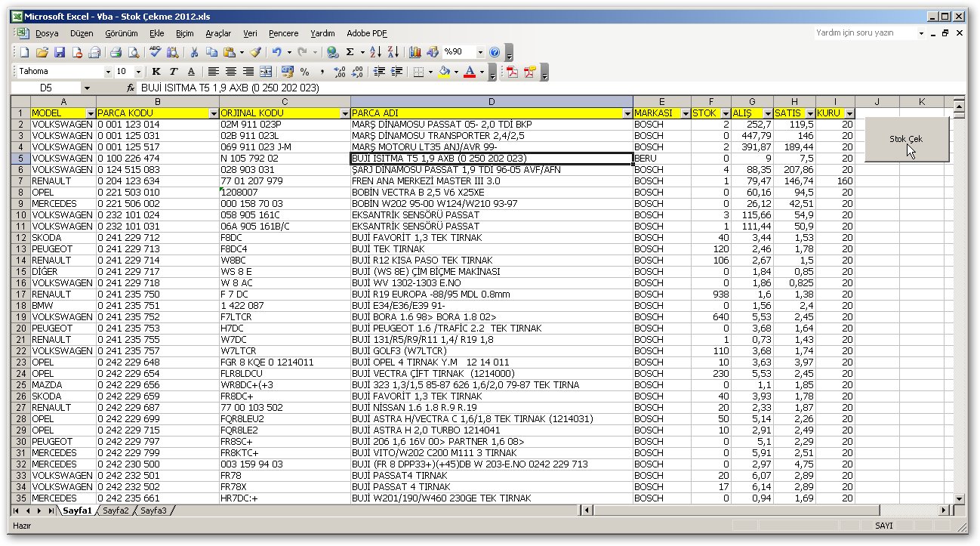Toggle italic T formatting
The height and width of the screenshot is (546, 980).
(x=174, y=72)
